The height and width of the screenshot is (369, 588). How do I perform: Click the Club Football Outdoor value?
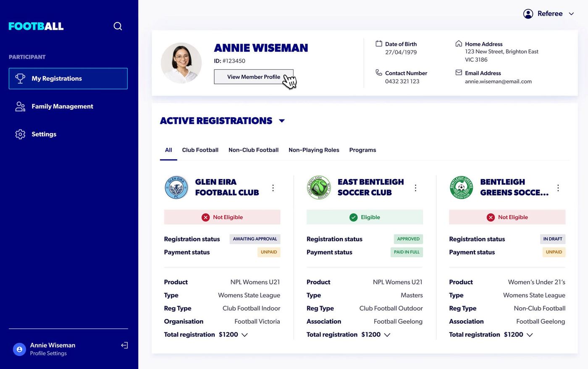(x=391, y=308)
